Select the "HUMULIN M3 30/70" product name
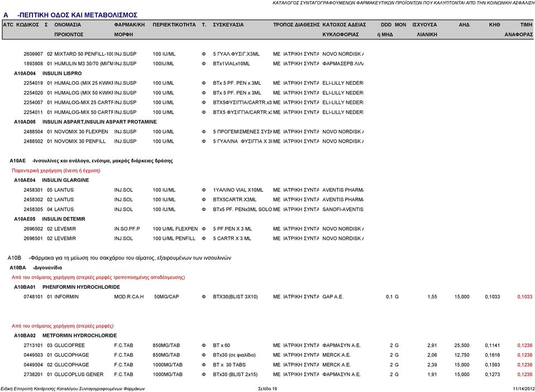The width and height of the screenshot is (535, 392). [x=84, y=64]
